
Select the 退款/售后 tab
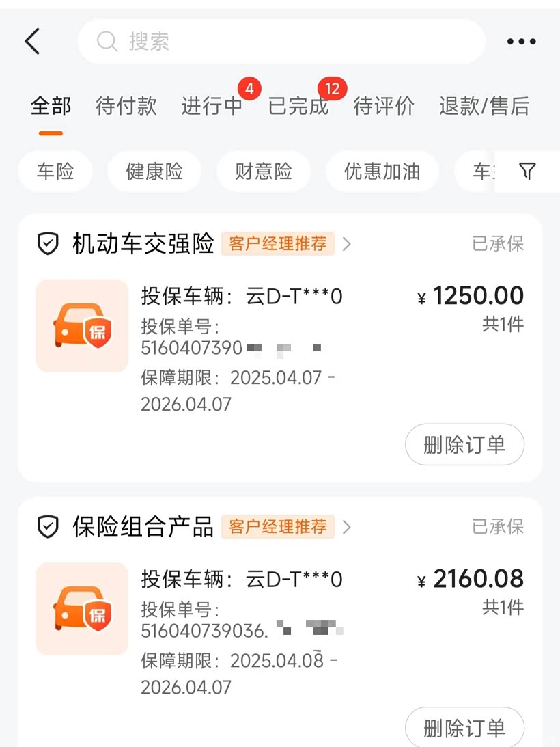click(484, 106)
